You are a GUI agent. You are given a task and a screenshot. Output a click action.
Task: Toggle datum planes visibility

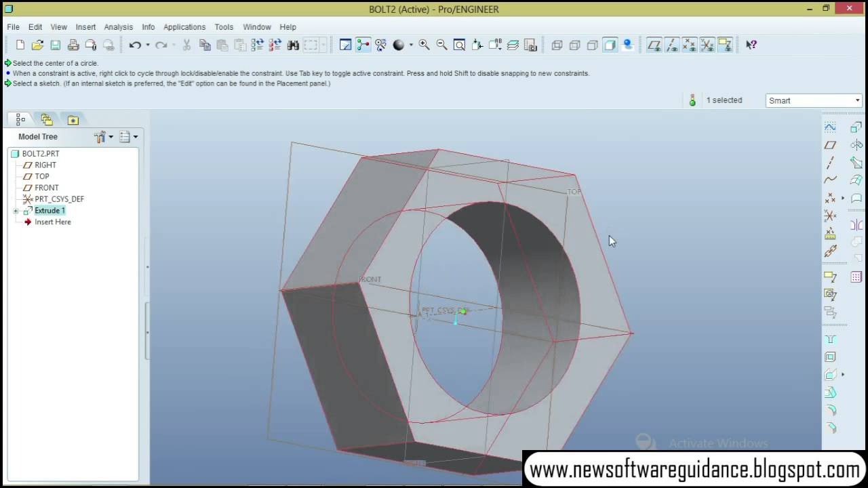(x=654, y=45)
